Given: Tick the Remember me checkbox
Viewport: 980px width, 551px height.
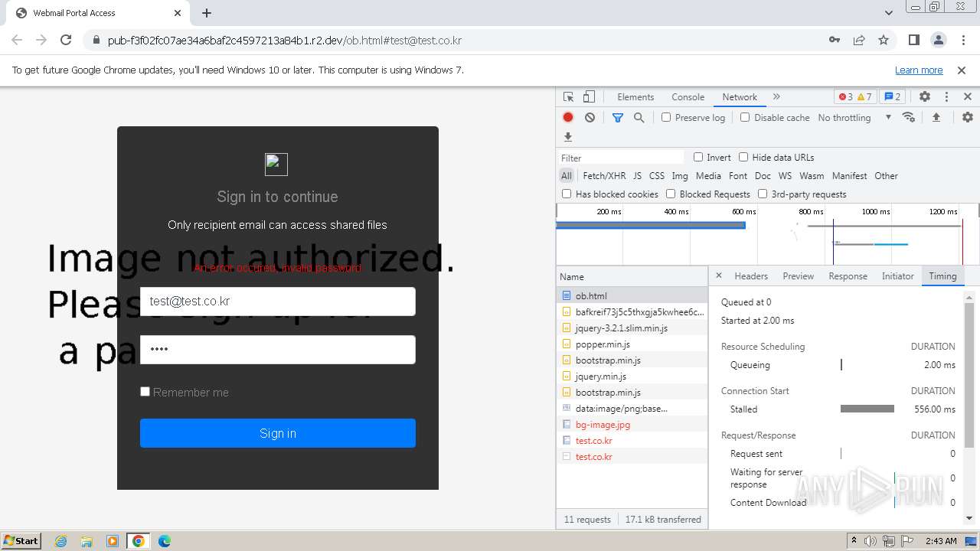Looking at the screenshot, I should pyautogui.click(x=145, y=391).
